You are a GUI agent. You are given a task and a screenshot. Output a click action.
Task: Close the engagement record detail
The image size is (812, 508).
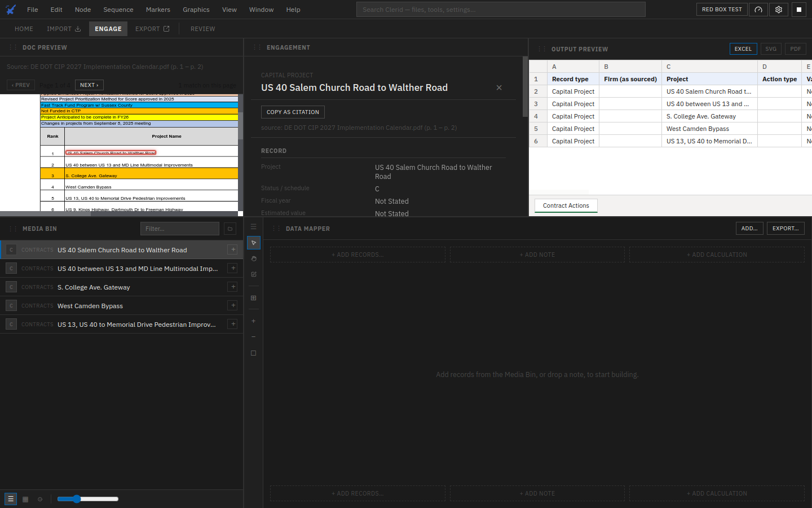[499, 87]
